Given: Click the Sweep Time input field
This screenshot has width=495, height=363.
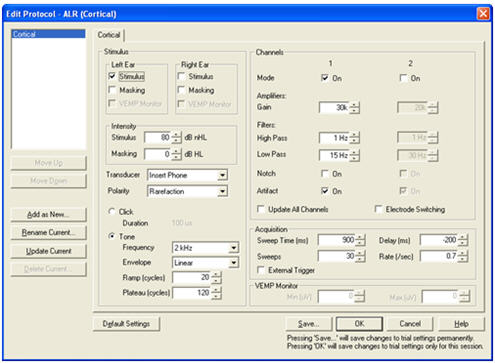Looking at the screenshot, I should point(337,240).
